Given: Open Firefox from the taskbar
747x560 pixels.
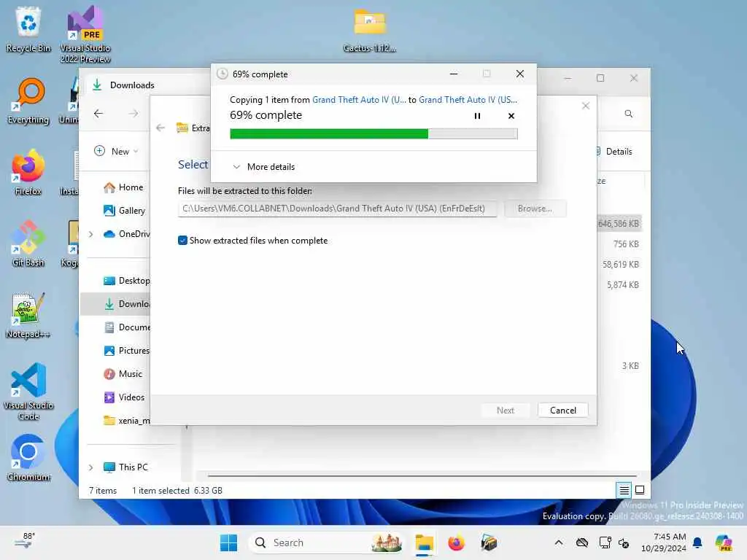Looking at the screenshot, I should pos(457,542).
